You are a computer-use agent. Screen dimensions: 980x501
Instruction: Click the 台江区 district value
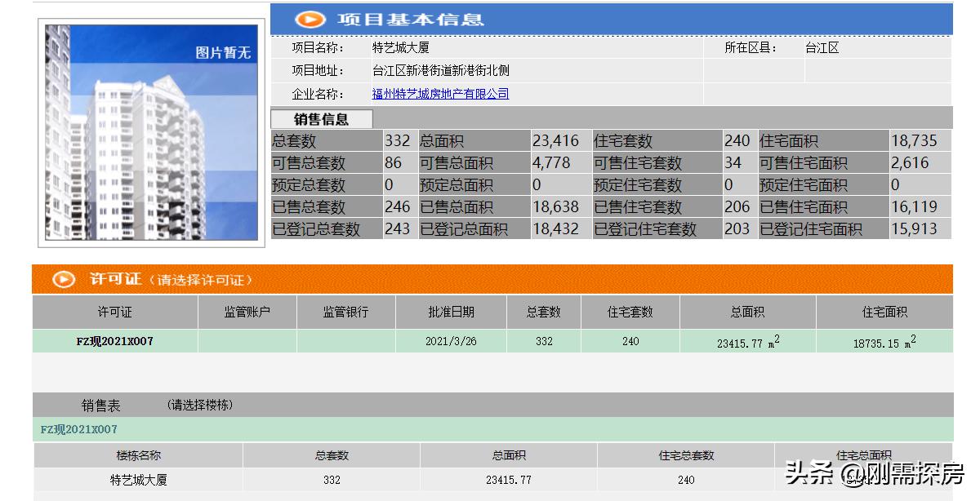(x=821, y=47)
